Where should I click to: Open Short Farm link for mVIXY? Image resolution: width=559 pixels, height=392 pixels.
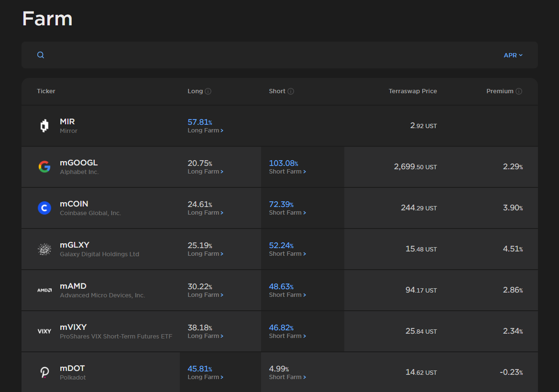(287, 336)
